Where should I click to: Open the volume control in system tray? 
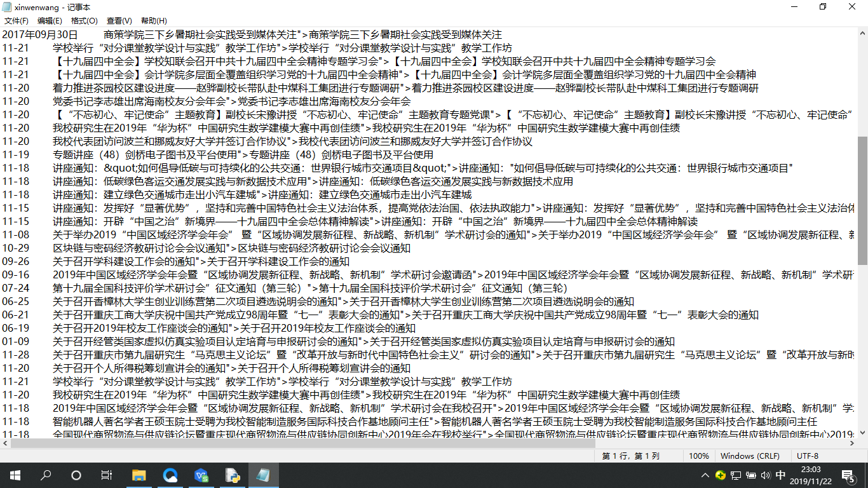pyautogui.click(x=766, y=475)
